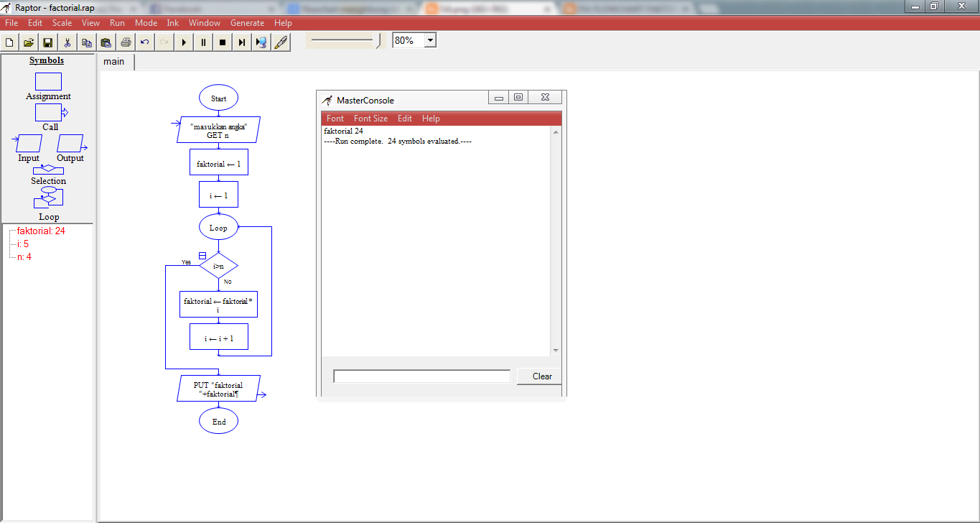980x523 pixels.
Task: Select the PUT faktorial output symbol
Action: click(x=218, y=389)
